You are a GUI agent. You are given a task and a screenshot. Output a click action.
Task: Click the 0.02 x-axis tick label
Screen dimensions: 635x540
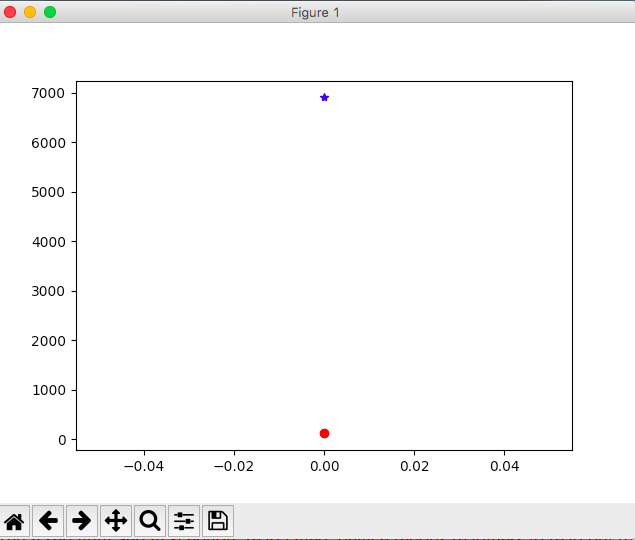pos(414,466)
